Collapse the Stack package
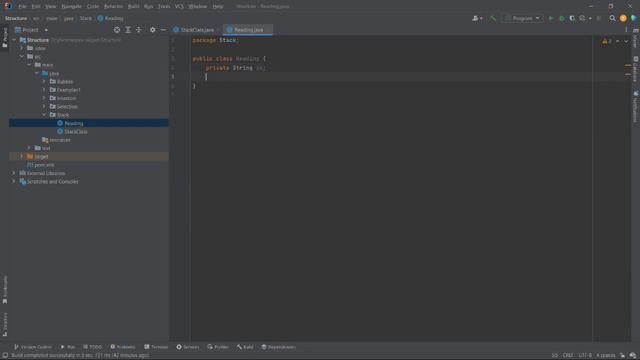The width and height of the screenshot is (640, 360). click(44, 115)
